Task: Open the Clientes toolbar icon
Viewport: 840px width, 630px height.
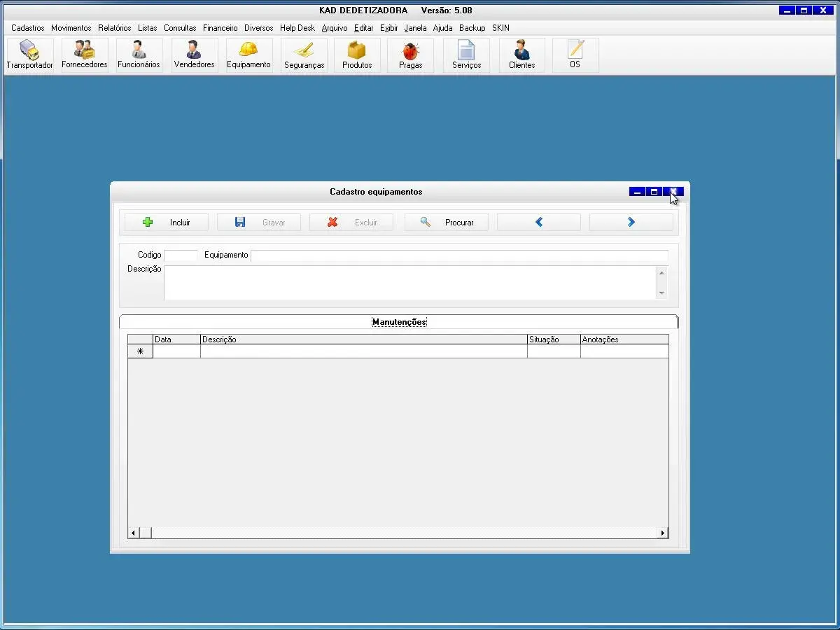Action: (521, 55)
